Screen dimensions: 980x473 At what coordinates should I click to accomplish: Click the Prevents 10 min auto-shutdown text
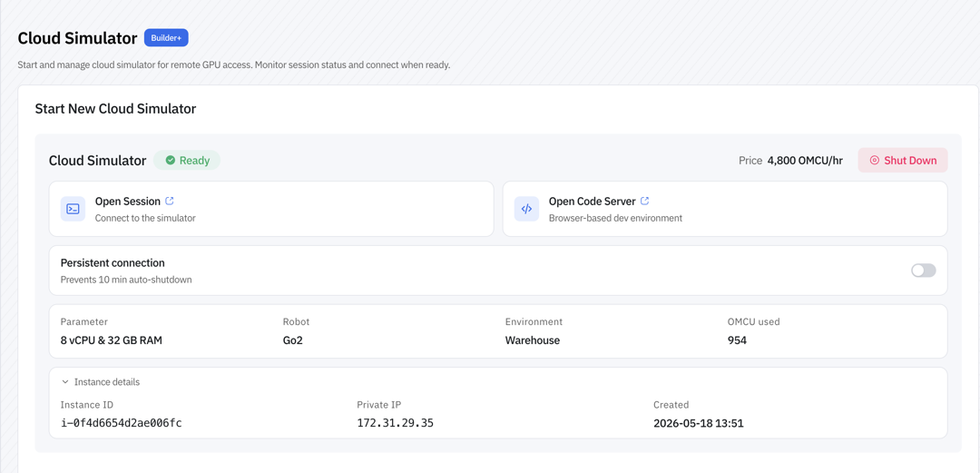(126, 280)
